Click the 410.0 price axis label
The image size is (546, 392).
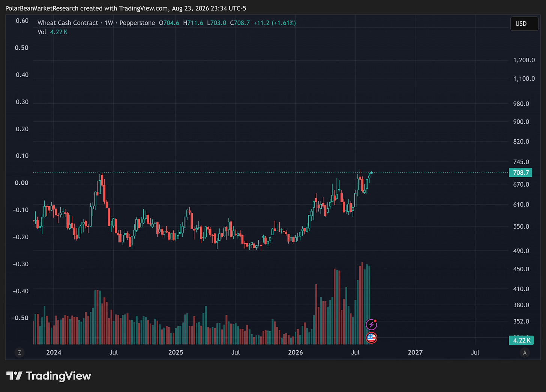click(x=521, y=289)
